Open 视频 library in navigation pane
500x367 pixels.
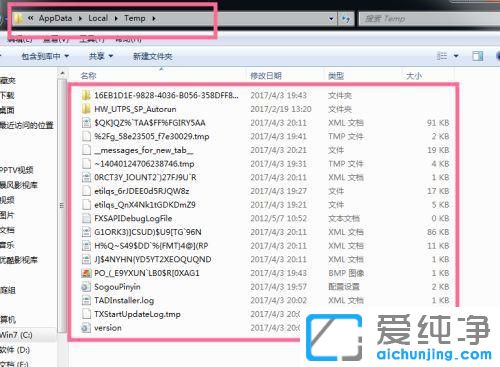coord(7,200)
